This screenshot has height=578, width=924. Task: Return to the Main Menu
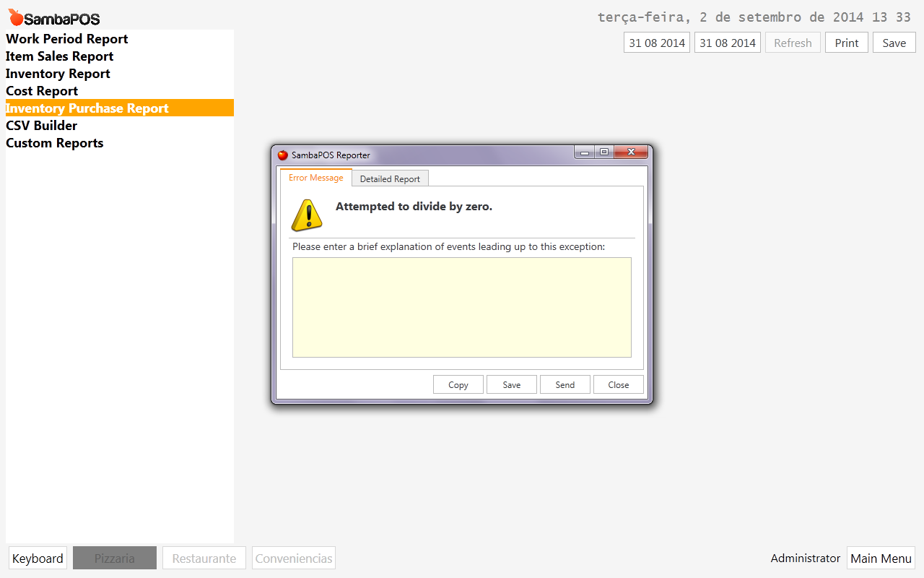point(881,558)
